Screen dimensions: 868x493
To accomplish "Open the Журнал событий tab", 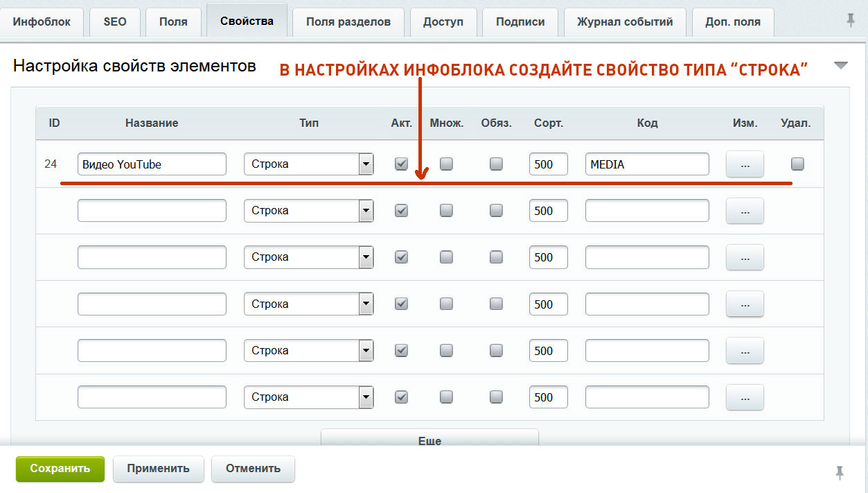I will [x=625, y=21].
